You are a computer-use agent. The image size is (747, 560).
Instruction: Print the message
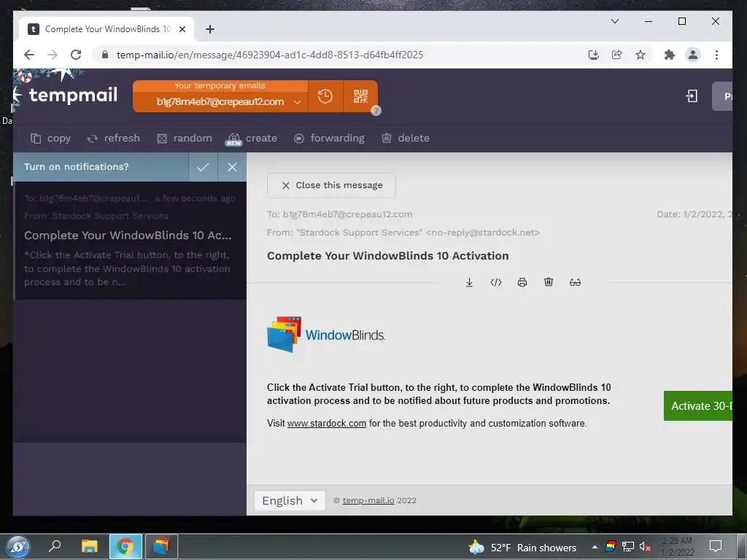tap(522, 282)
